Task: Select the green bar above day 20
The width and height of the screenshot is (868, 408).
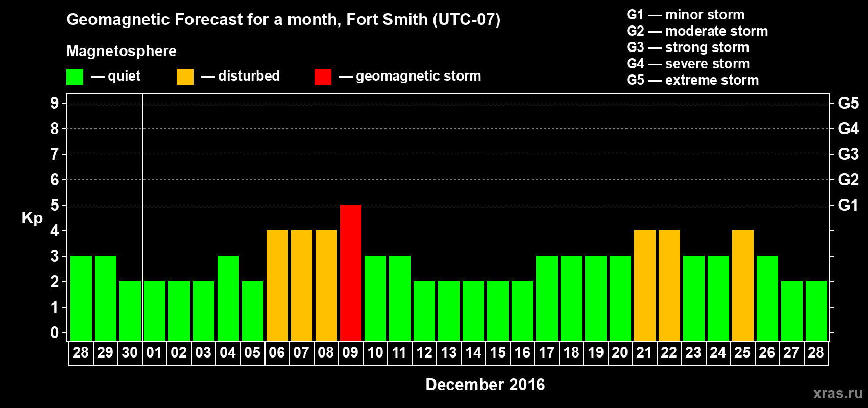Action: click(x=620, y=298)
